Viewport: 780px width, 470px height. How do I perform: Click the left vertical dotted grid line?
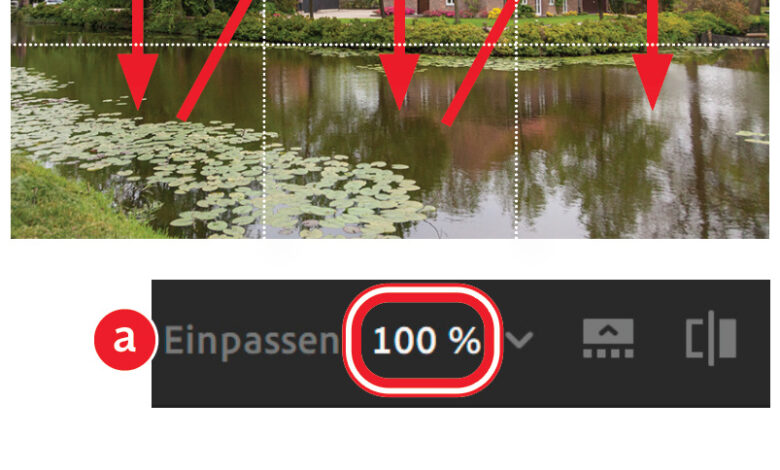pos(264,119)
